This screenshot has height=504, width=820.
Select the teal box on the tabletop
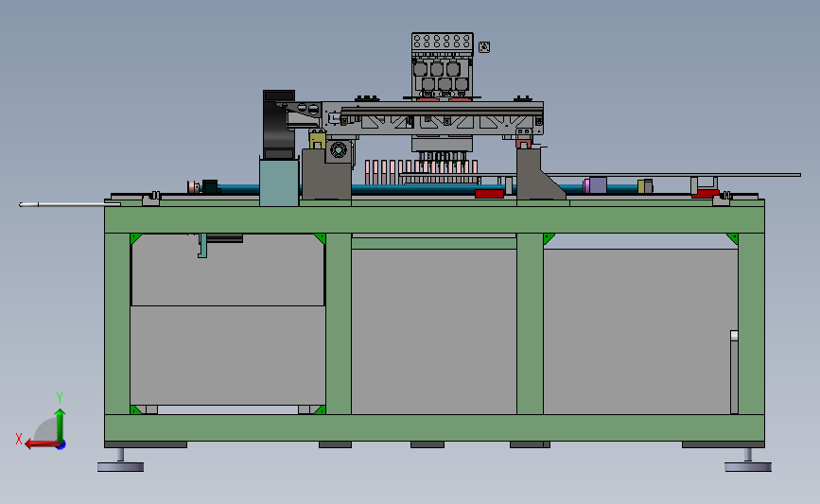(x=279, y=182)
